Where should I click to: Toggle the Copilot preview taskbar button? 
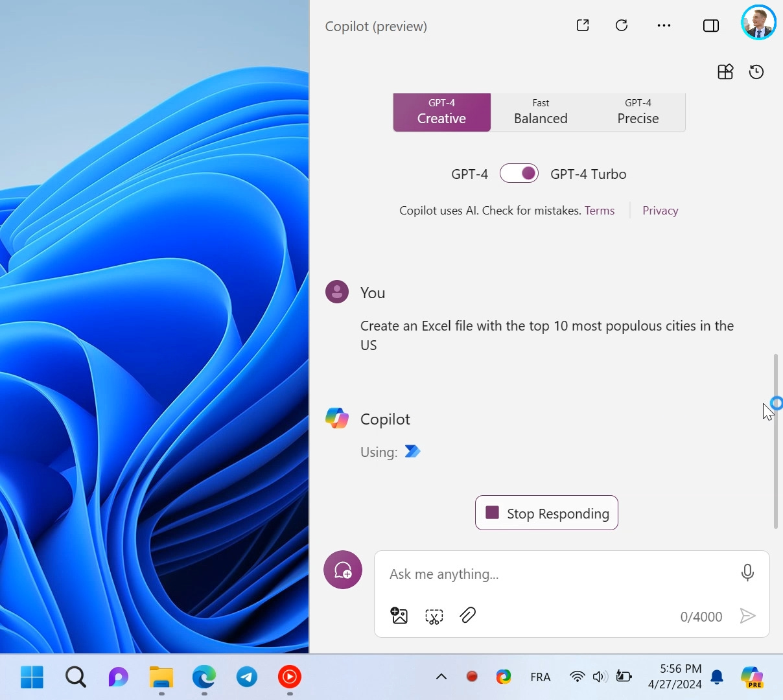(752, 677)
